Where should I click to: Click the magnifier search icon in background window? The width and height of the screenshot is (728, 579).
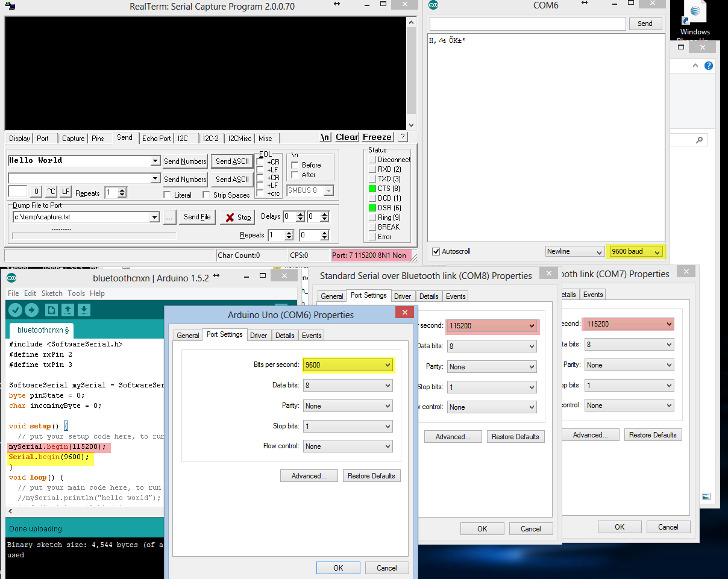[x=700, y=140]
